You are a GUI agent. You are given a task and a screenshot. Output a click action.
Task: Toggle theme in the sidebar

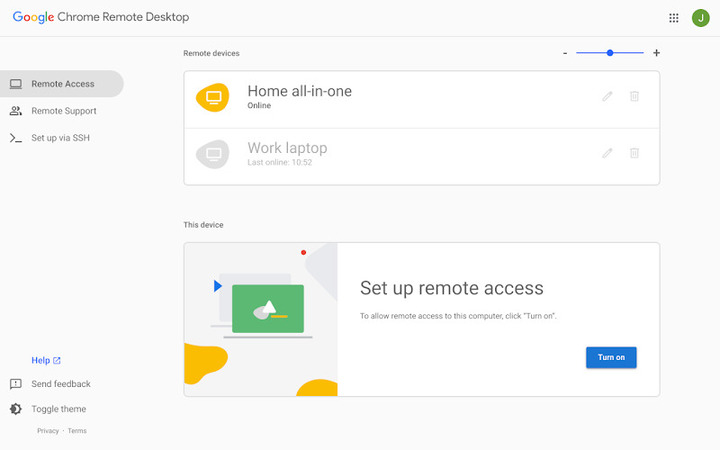pos(58,409)
